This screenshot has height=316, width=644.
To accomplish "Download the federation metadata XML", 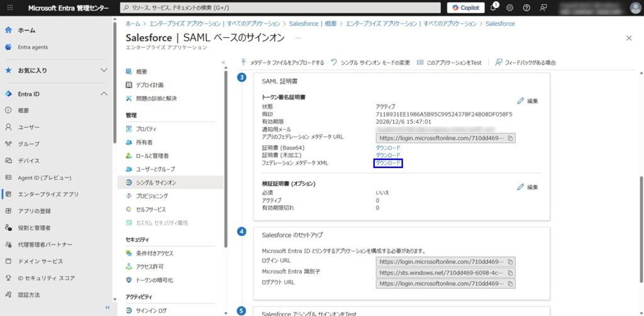I will click(x=388, y=163).
